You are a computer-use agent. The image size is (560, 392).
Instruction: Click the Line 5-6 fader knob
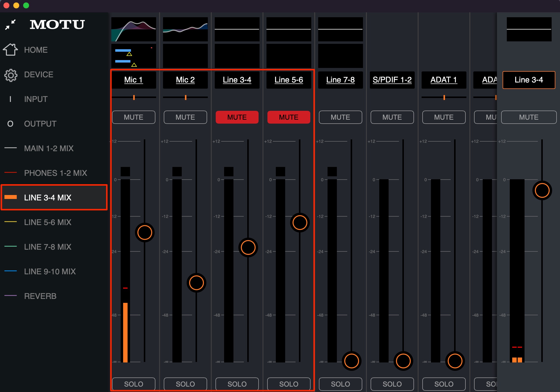click(x=300, y=223)
